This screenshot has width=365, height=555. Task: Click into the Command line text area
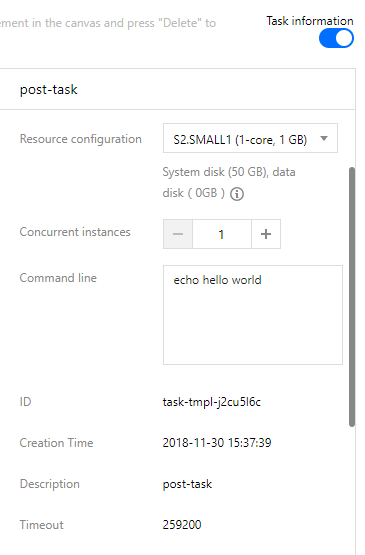pyautogui.click(x=253, y=315)
